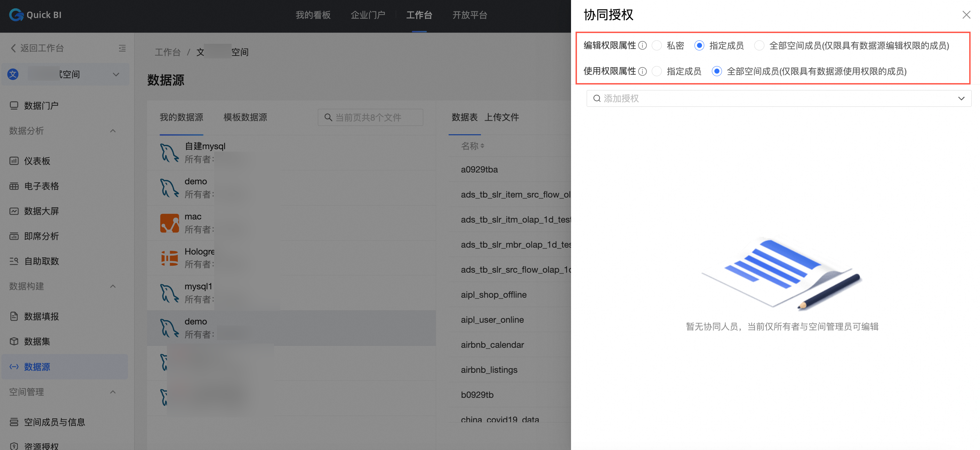Click info icon beside 使用权限属性
This screenshot has width=980, height=450.
(x=643, y=71)
